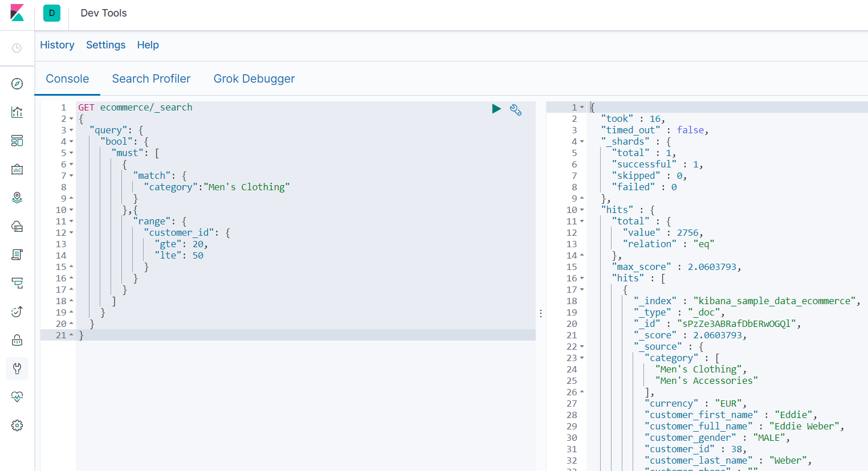Click the "_id" line in the response
868x471 pixels.
point(717,323)
